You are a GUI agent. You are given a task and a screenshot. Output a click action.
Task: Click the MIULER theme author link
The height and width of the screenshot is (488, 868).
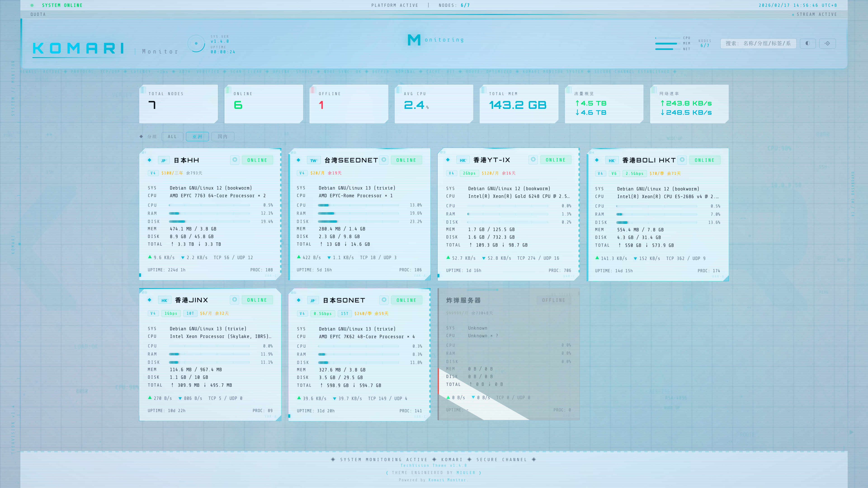466,473
